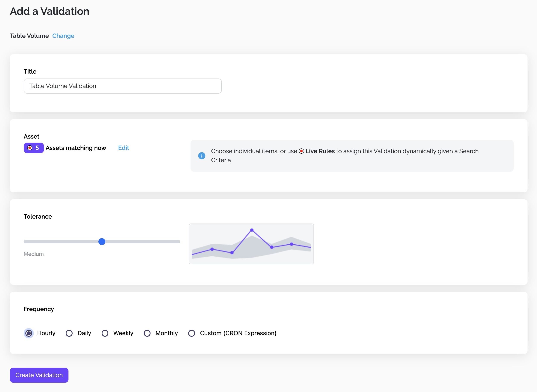Select the Table Volume Validation text box
537x392 pixels.
[122, 86]
